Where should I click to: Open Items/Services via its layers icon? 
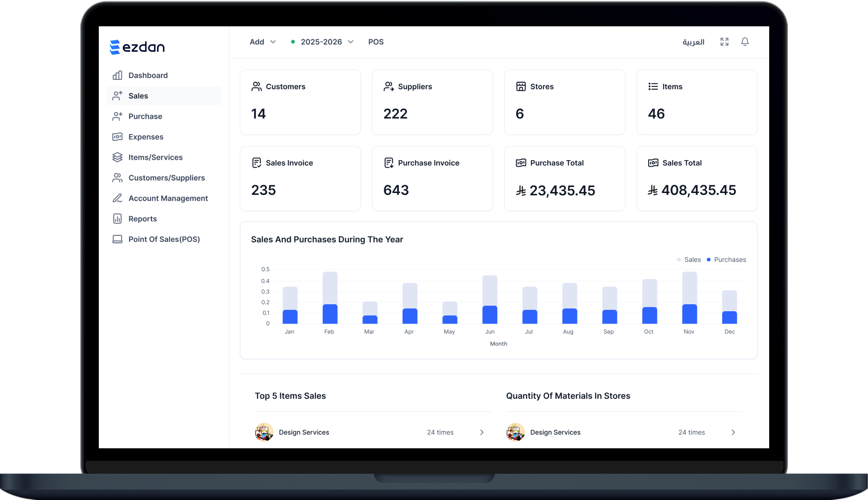118,157
